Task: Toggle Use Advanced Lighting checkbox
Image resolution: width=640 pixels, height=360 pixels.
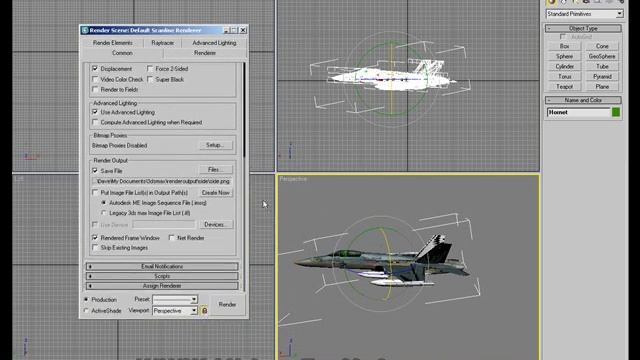Action: coord(95,112)
